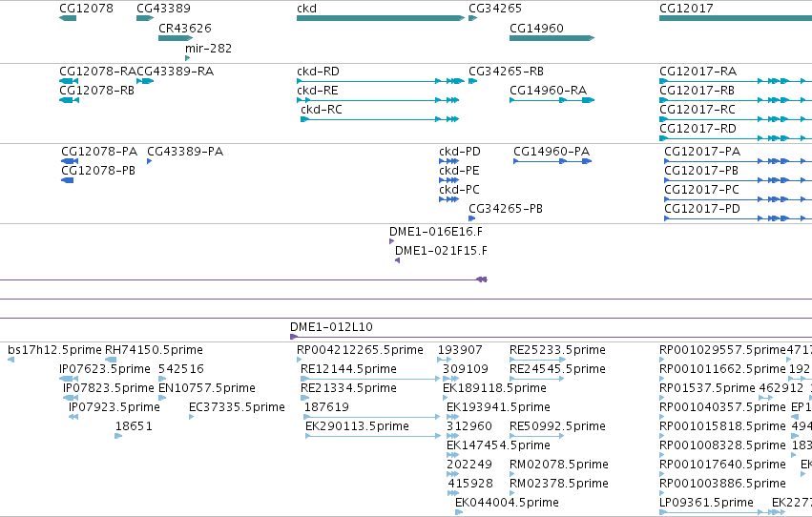Click the CG43389-PA protein label

point(185,151)
